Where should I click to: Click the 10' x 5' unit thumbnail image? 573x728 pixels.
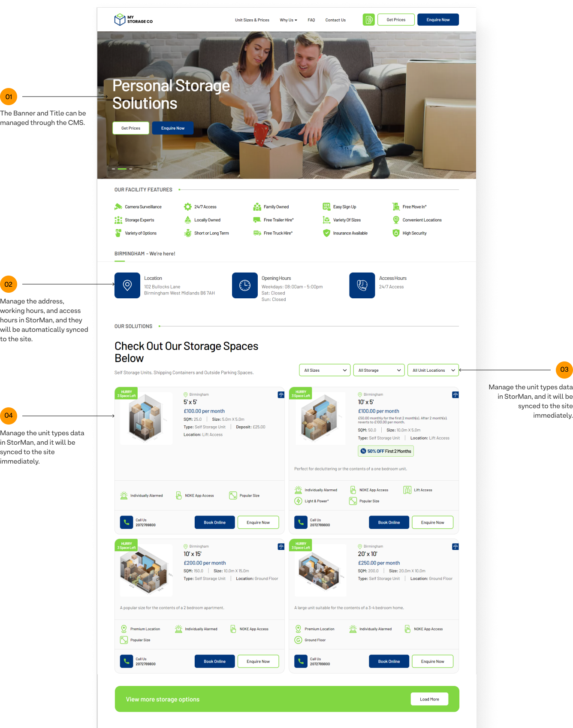320,418
